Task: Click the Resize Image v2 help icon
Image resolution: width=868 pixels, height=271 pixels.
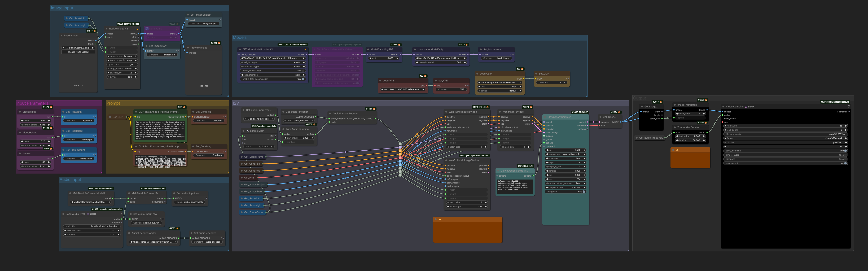Action: click(x=138, y=29)
